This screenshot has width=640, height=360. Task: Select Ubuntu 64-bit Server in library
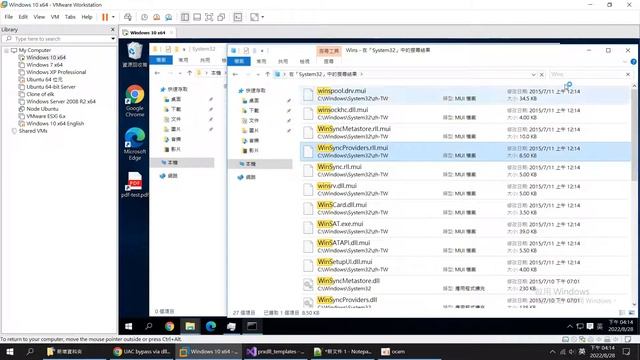pyautogui.click(x=51, y=87)
